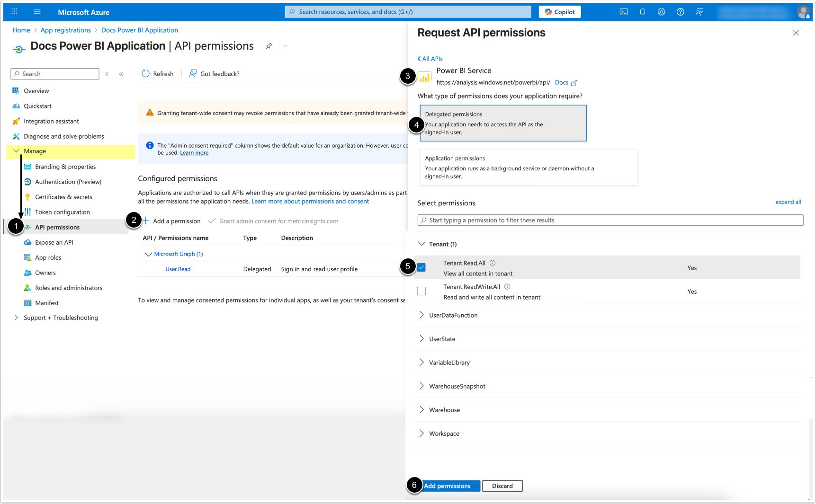The width and height of the screenshot is (816, 504).
Task: Open Learn more about permissions and consent
Action: tap(310, 202)
